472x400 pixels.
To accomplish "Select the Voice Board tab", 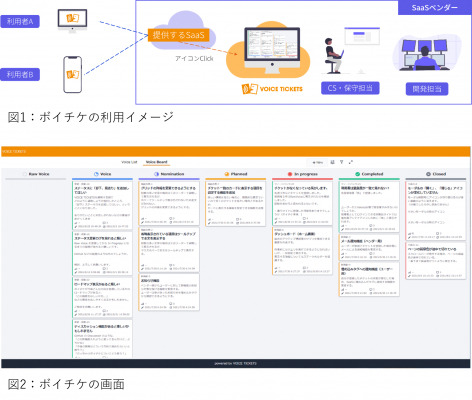I will (x=156, y=162).
